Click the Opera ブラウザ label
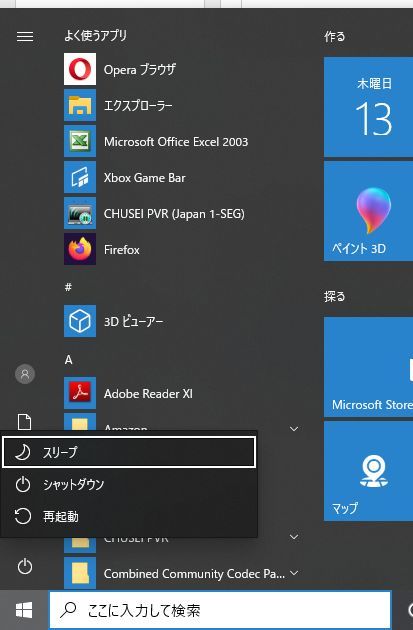This screenshot has width=413, height=630. pos(139,70)
